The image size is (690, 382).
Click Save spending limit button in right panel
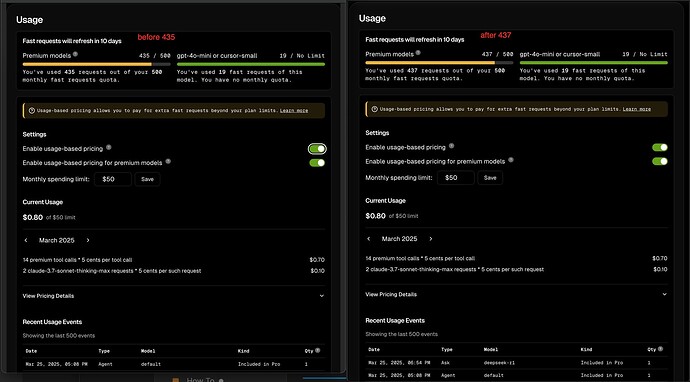490,177
